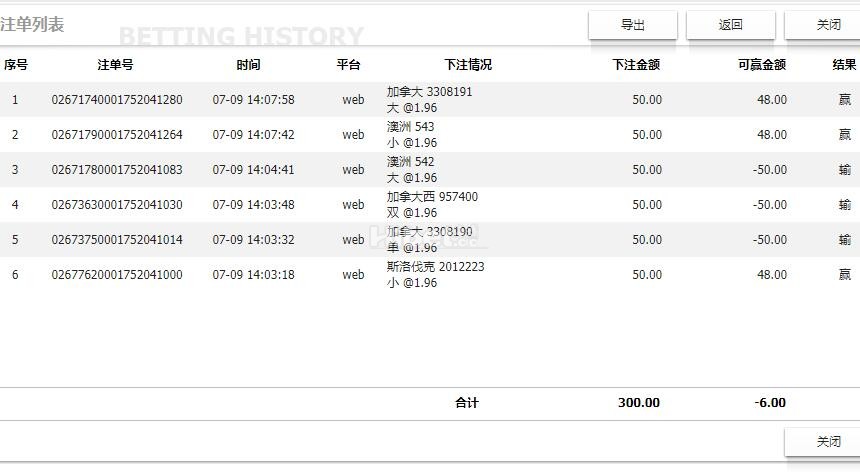Click the 合计 total amount 300.00
This screenshot has width=860, height=472.
coord(638,403)
